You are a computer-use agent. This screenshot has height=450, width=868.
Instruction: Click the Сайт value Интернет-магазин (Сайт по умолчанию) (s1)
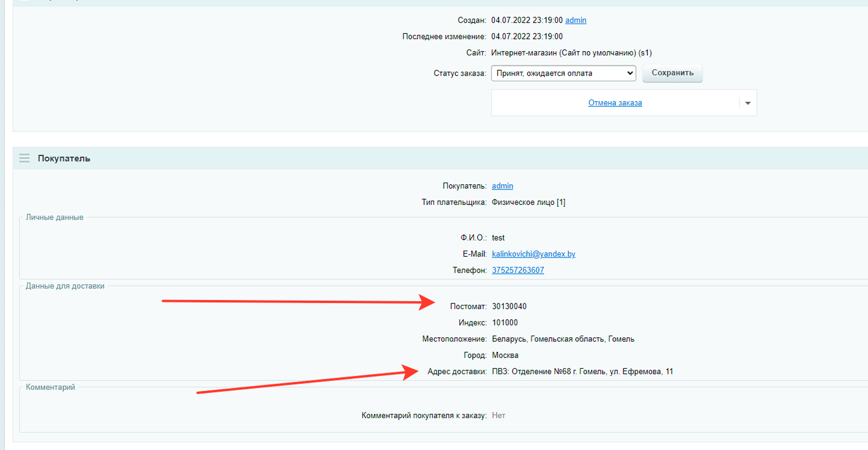571,53
